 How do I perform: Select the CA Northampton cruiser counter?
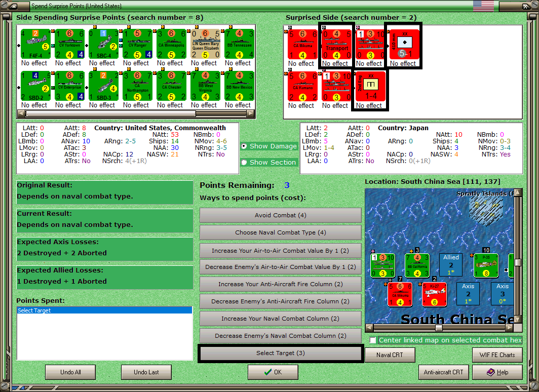pos(137,86)
